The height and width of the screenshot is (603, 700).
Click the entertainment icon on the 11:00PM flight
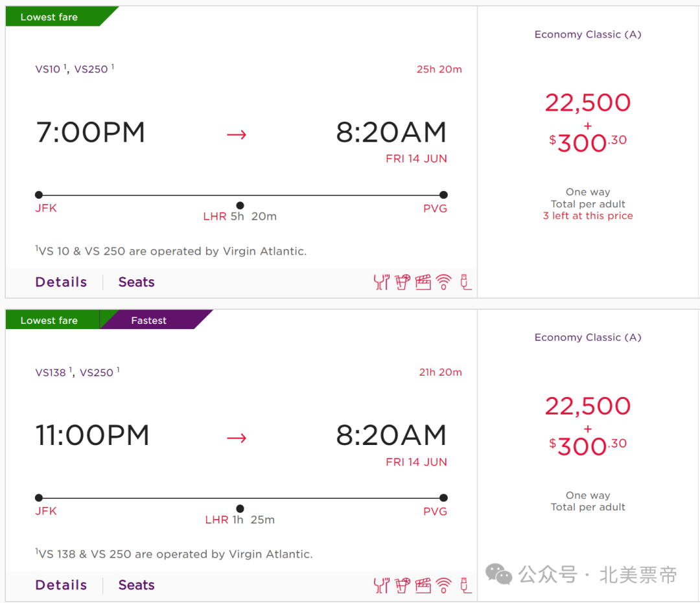click(x=423, y=586)
